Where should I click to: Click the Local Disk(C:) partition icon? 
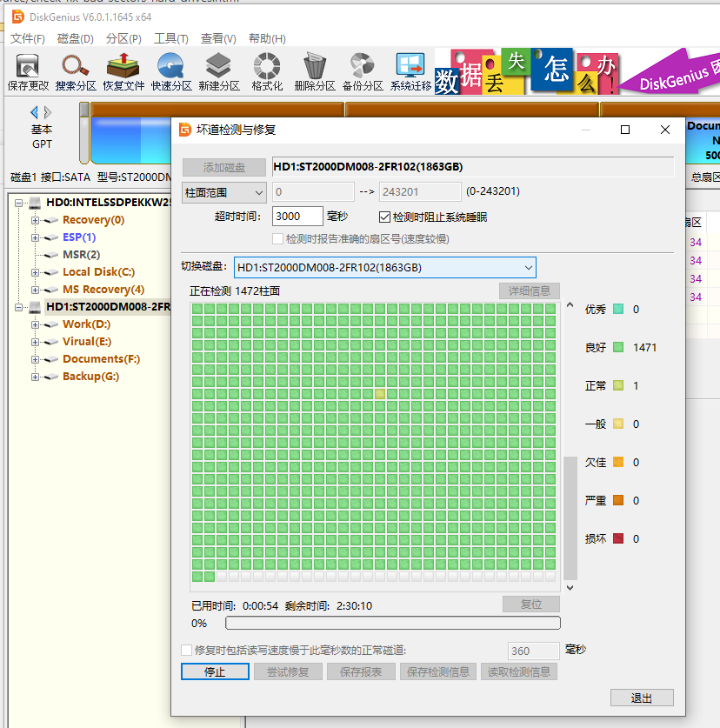[x=51, y=272]
